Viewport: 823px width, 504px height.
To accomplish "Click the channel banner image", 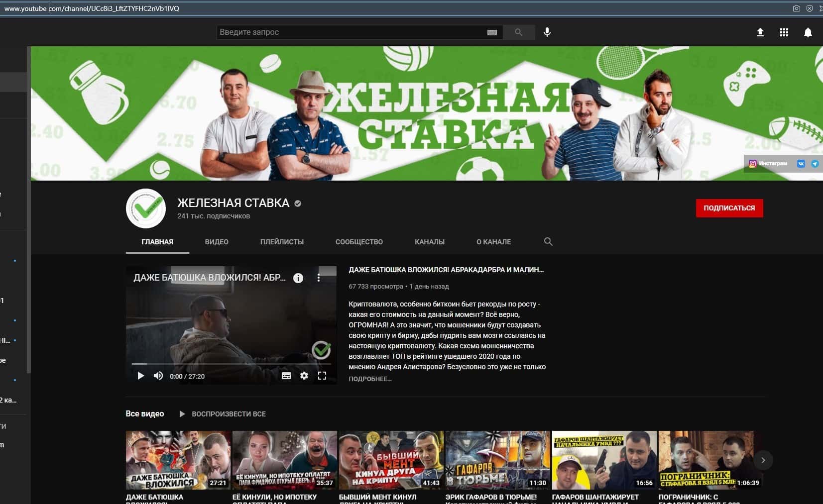I will 427,113.
